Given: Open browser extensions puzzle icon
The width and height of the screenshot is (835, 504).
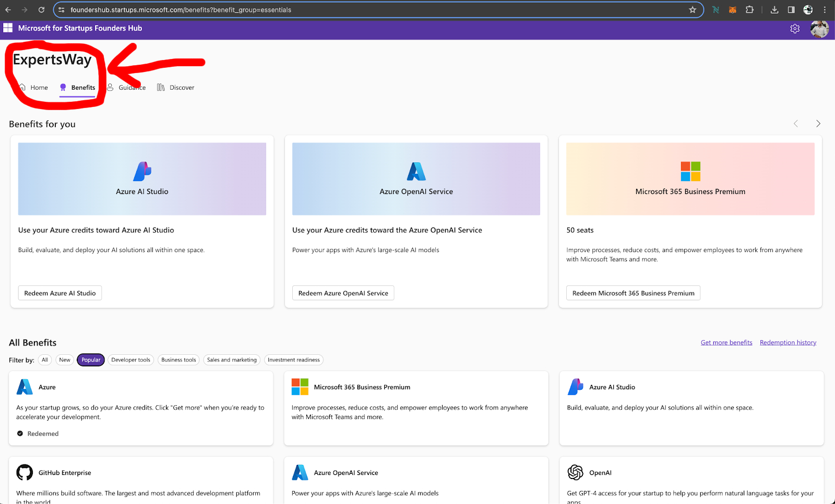Looking at the screenshot, I should (749, 10).
